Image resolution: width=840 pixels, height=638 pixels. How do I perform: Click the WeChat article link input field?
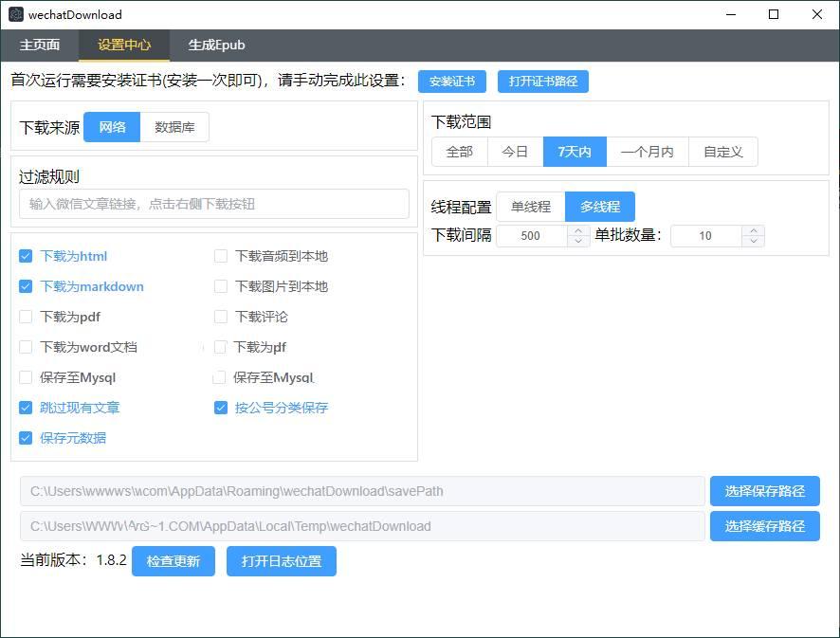213,204
